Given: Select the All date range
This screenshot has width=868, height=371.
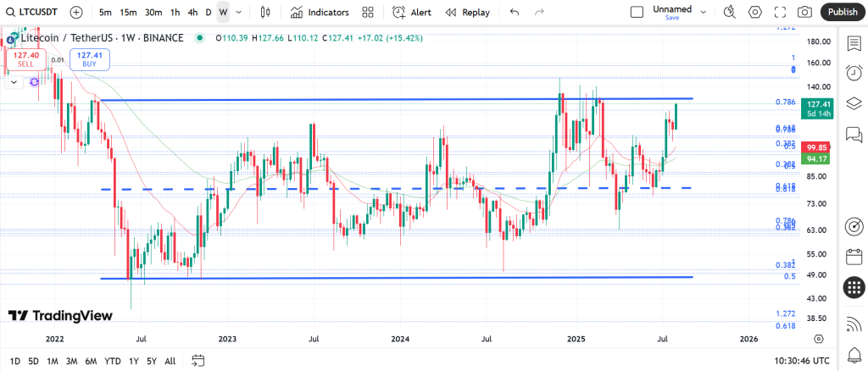Looking at the screenshot, I should 170,361.
